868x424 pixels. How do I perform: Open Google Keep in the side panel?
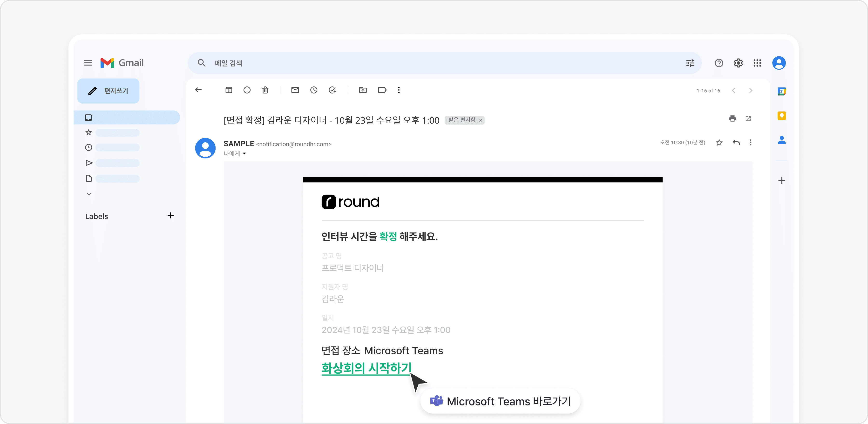pyautogui.click(x=782, y=116)
